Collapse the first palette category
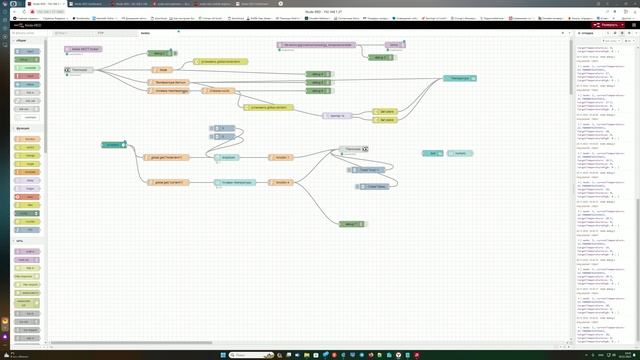This screenshot has width=640, height=360. pyautogui.click(x=20, y=41)
